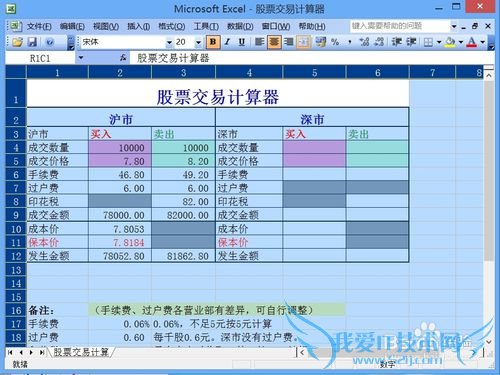The height and width of the screenshot is (375, 500).
Task: Click Select All corner button
Action: tap(16, 72)
